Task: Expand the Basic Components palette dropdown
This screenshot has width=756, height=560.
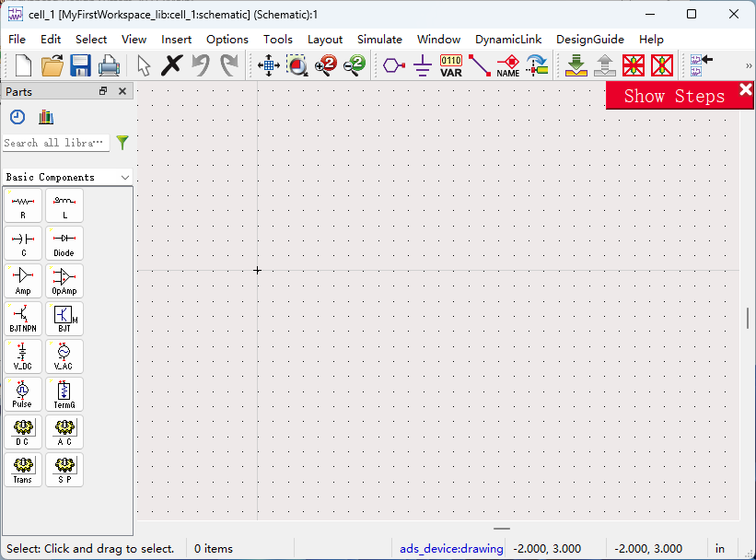Action: tap(125, 177)
